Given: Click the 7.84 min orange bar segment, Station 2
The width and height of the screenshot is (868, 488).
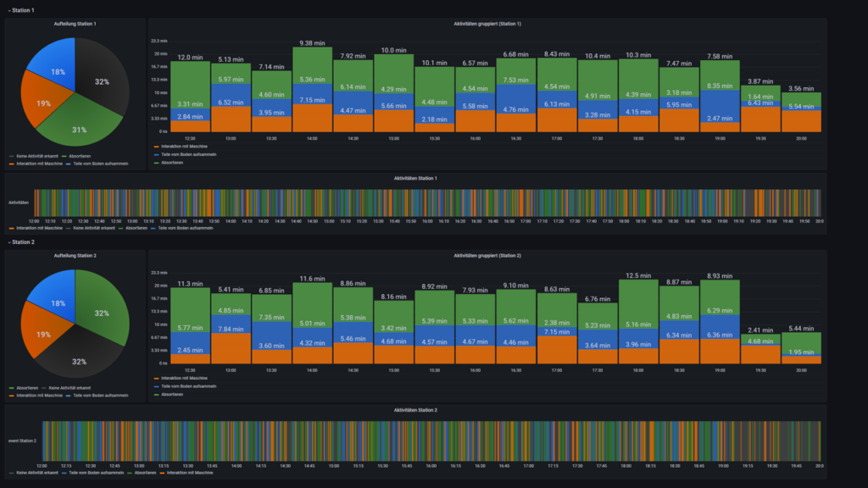Looking at the screenshot, I should tap(231, 349).
